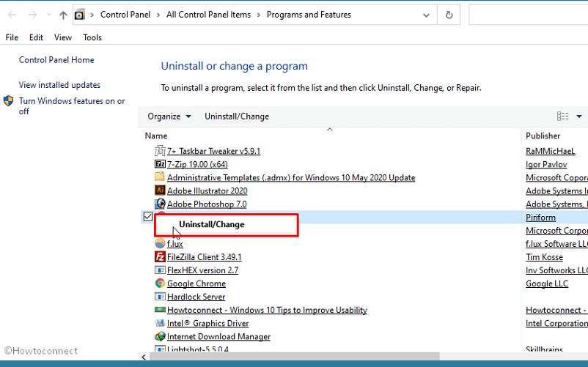Viewport: 588px width, 367px height.
Task: Select Internet Download Manager entry
Action: point(218,337)
